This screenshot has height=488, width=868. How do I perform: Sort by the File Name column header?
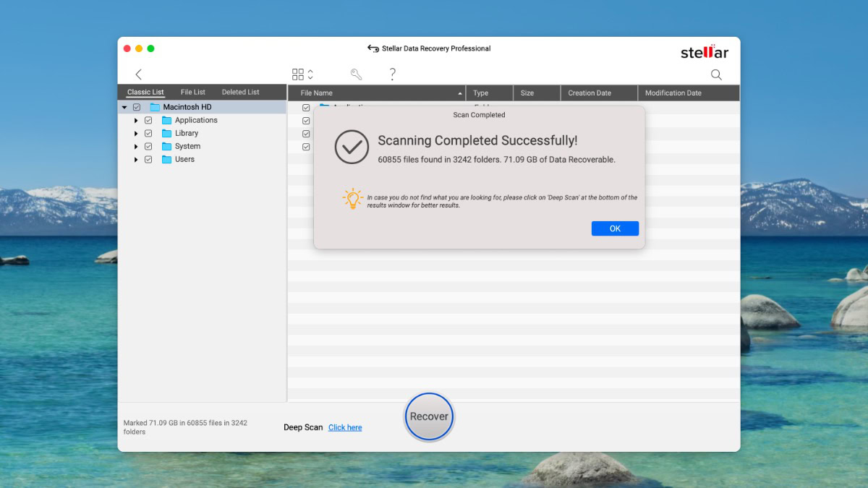pos(376,93)
